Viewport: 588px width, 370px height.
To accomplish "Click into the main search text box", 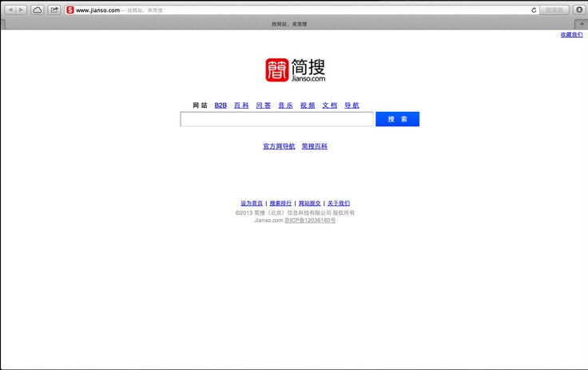I will coord(276,119).
